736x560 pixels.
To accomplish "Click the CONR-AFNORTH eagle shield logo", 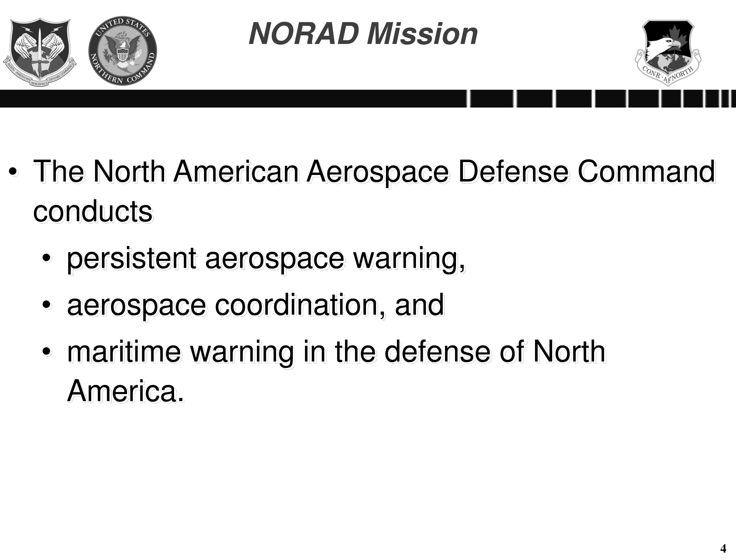I will [x=668, y=53].
